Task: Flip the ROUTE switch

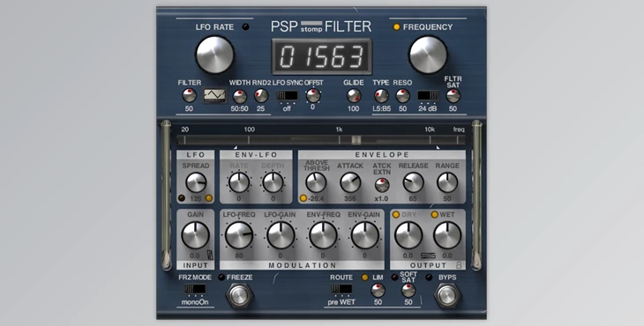Action: coord(341,289)
